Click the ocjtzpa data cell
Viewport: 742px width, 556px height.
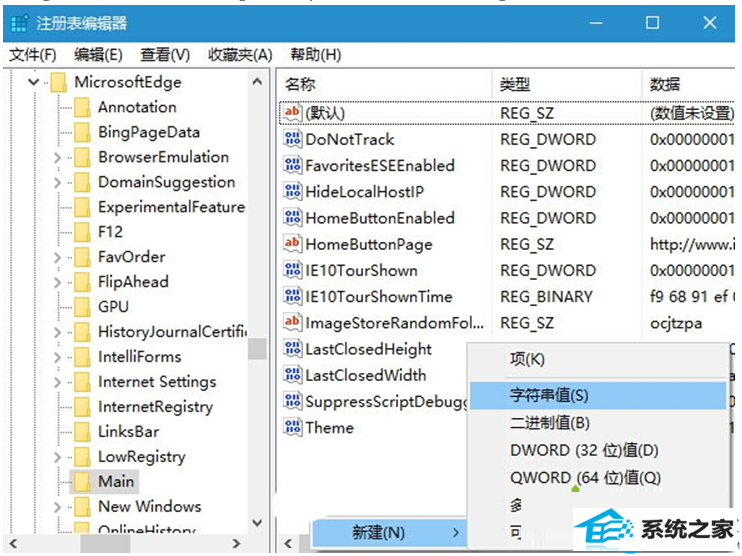tap(676, 323)
